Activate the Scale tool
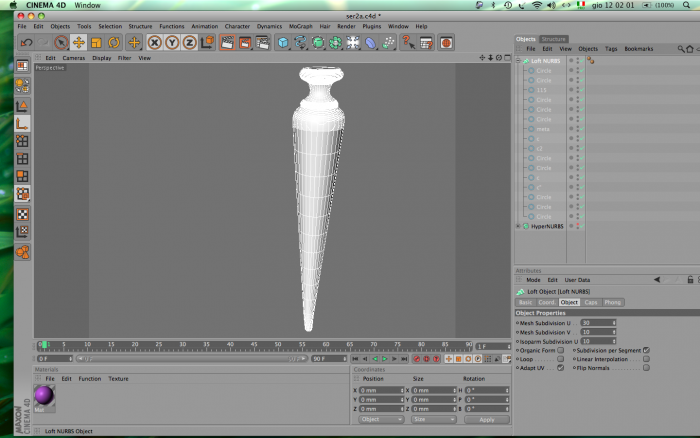Image resolution: width=700 pixels, height=438 pixels. (96, 43)
